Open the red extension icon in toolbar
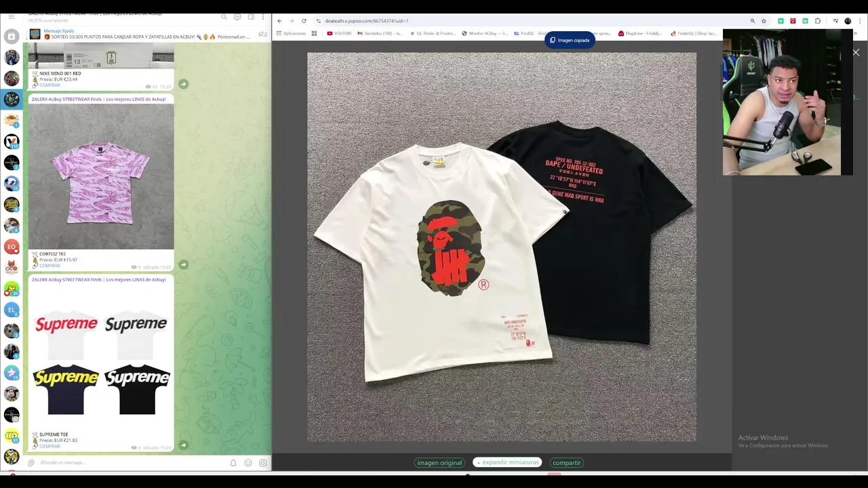 [793, 21]
